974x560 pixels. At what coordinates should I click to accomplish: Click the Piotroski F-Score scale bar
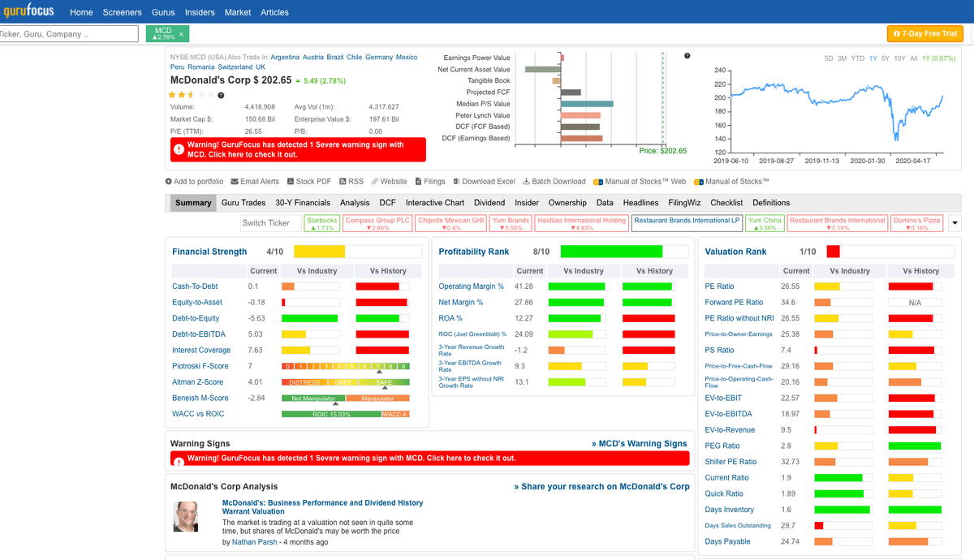coord(346,367)
